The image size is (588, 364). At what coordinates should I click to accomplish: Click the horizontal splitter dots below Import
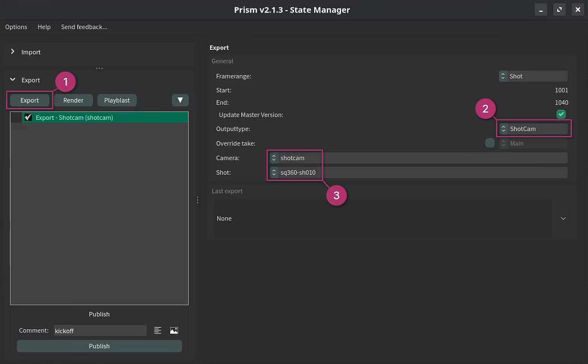tap(99, 68)
